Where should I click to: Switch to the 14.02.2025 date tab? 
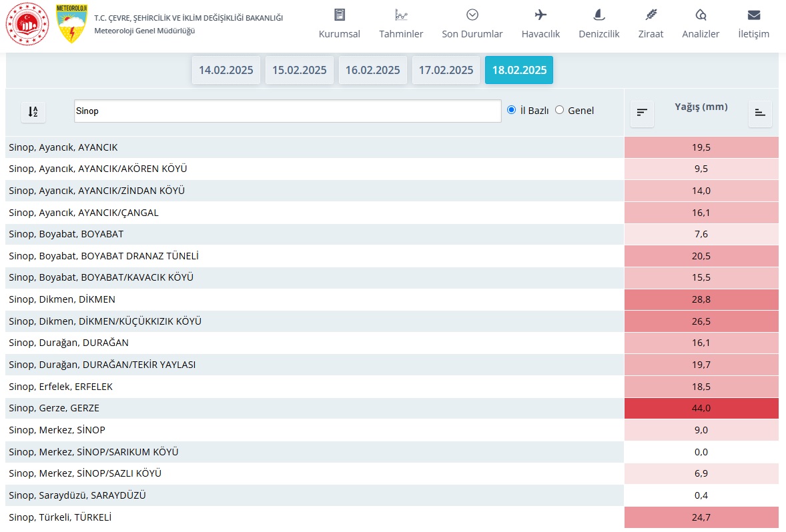pos(226,70)
